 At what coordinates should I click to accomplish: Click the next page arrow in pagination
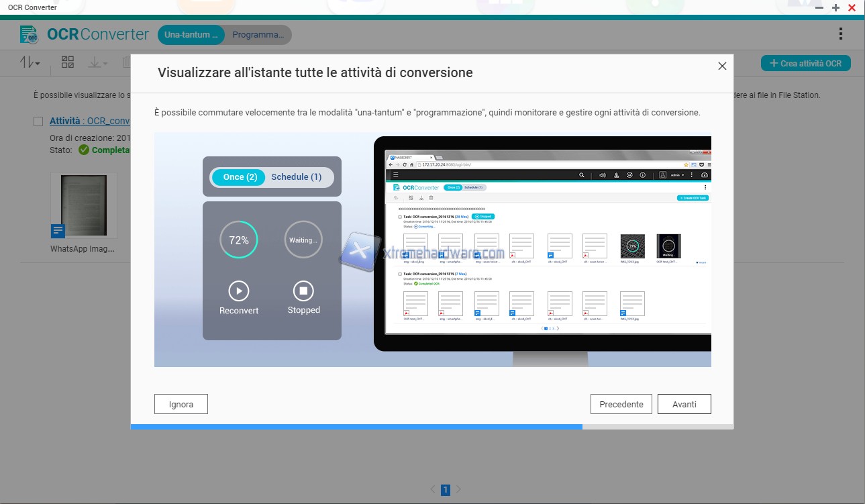click(458, 490)
